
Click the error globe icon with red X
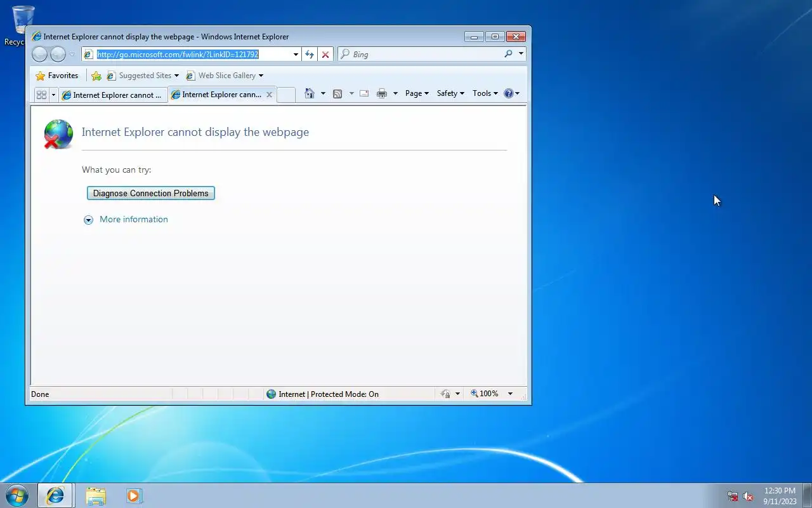coord(58,135)
